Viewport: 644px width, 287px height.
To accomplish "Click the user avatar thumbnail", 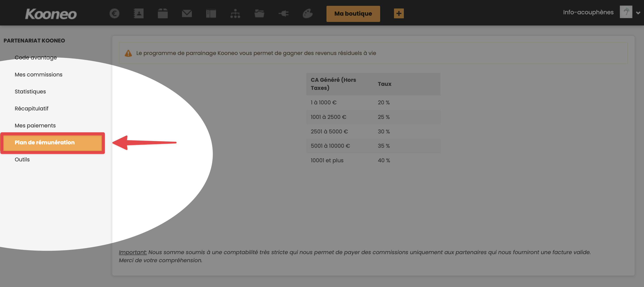I will tap(626, 12).
